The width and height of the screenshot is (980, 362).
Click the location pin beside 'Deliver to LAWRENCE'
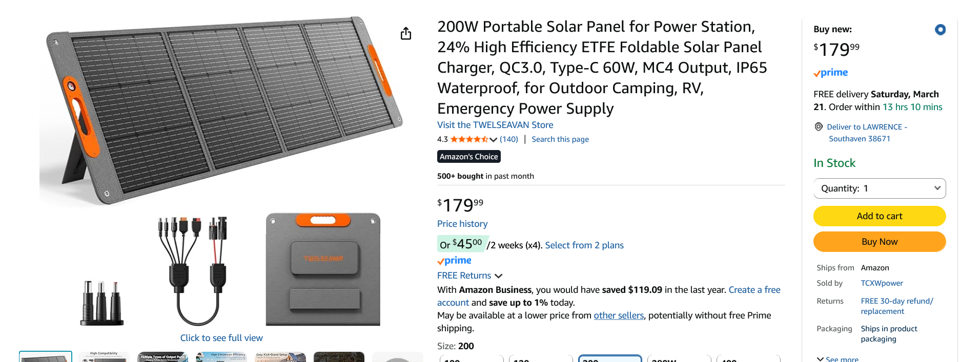click(x=819, y=126)
